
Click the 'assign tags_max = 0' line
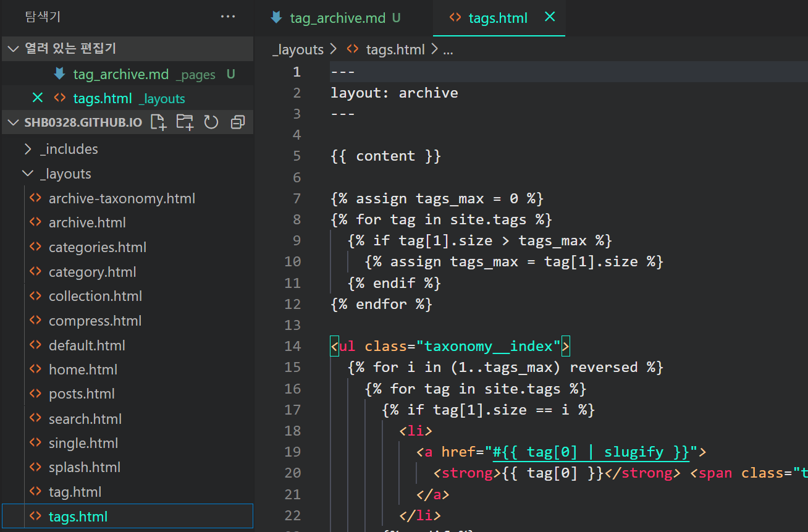point(437,198)
